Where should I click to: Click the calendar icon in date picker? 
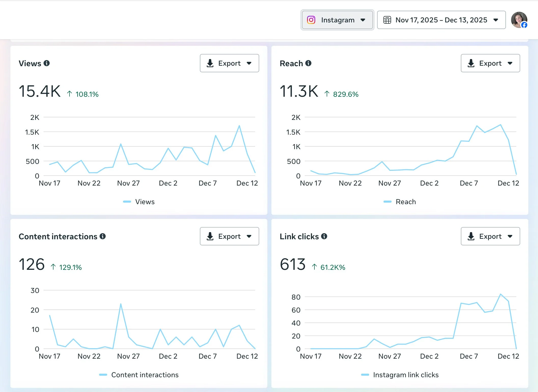pyautogui.click(x=387, y=20)
